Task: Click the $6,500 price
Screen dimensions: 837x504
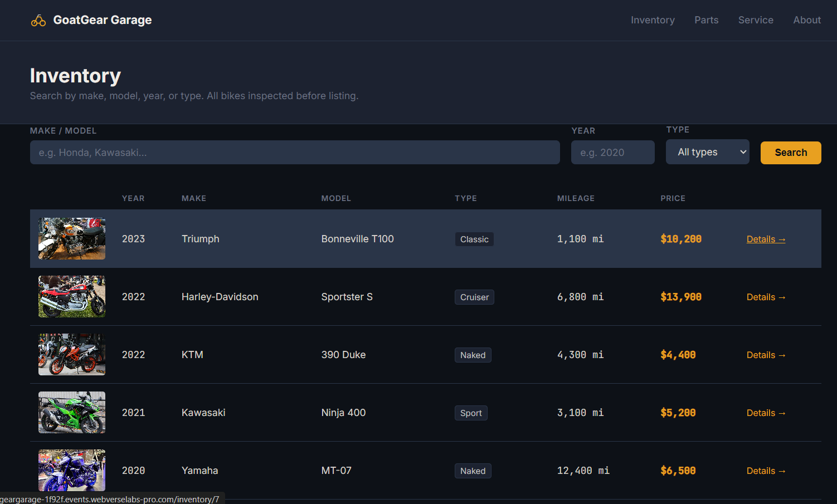Action: pos(678,471)
